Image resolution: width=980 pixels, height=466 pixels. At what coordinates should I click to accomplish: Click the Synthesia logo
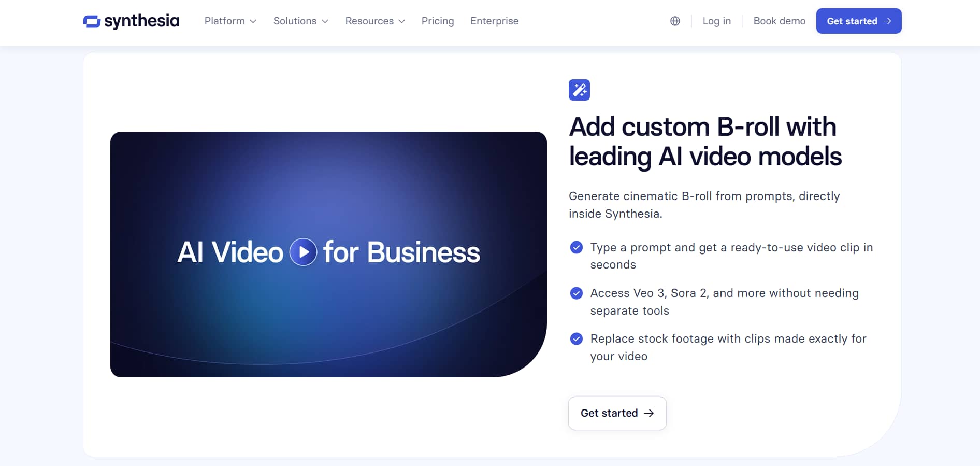pyautogui.click(x=131, y=21)
